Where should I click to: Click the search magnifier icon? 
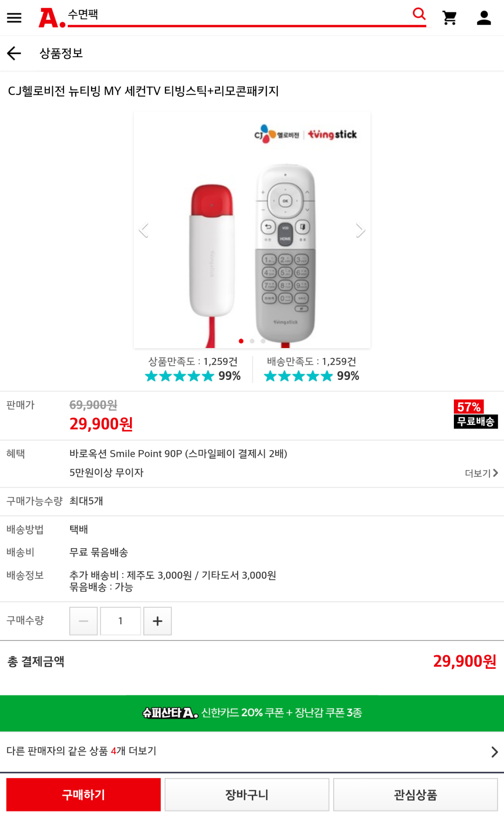pos(419,14)
